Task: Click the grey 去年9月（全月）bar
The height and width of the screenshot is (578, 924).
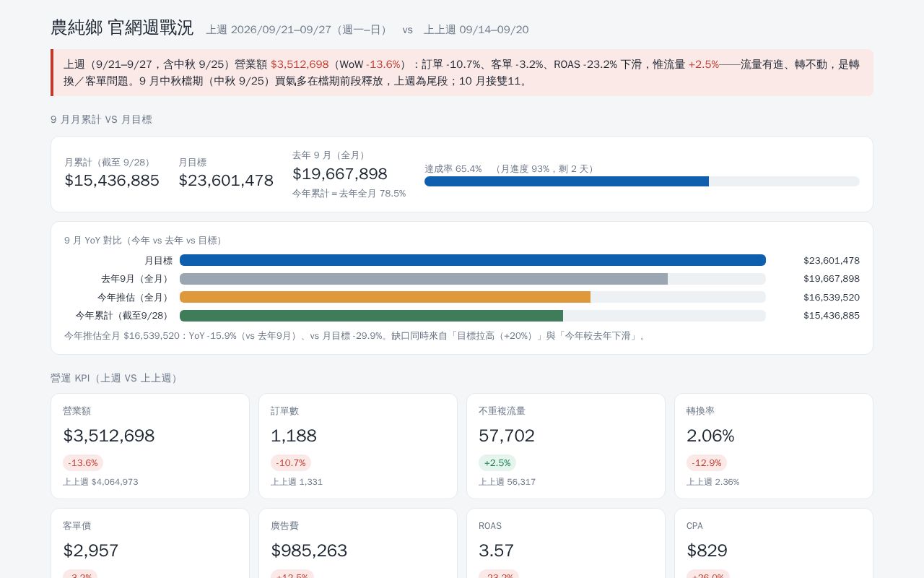Action: click(424, 279)
